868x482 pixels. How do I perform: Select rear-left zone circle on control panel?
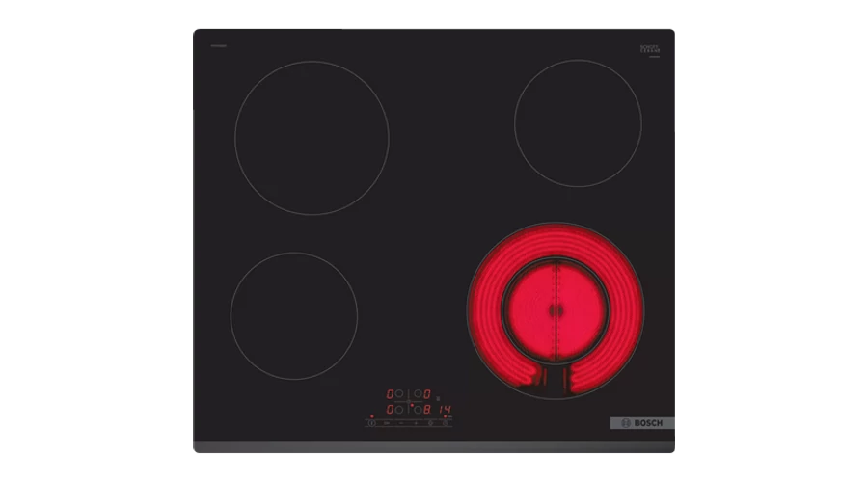[x=399, y=393]
